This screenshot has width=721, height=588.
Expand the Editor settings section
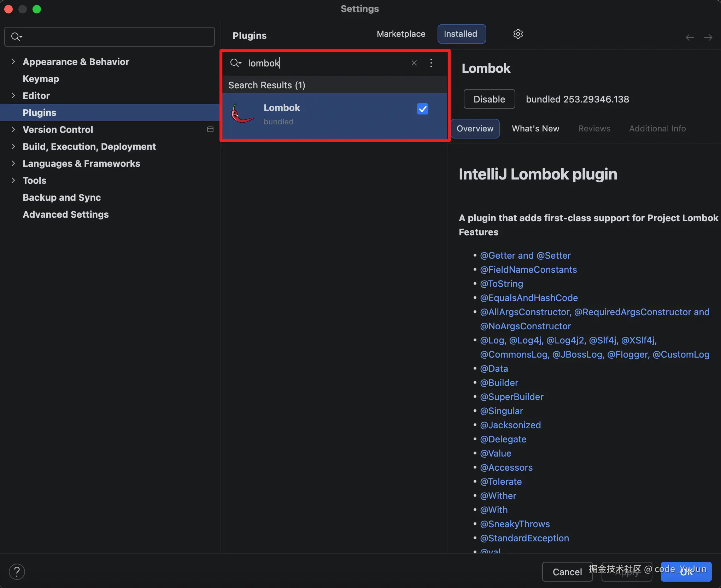pyautogui.click(x=13, y=95)
